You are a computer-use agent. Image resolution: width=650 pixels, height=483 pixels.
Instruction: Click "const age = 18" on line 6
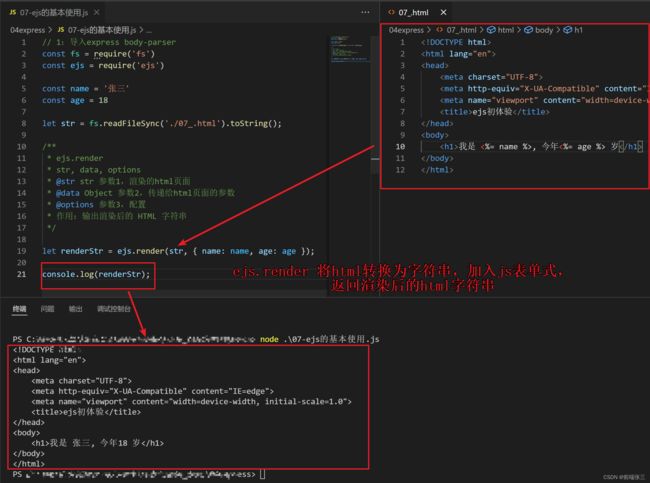pos(75,100)
